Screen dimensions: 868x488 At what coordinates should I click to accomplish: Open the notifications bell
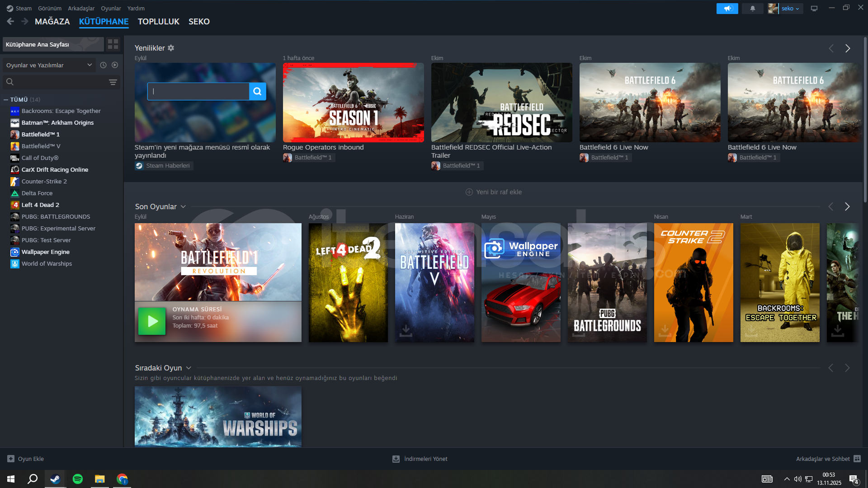[753, 9]
